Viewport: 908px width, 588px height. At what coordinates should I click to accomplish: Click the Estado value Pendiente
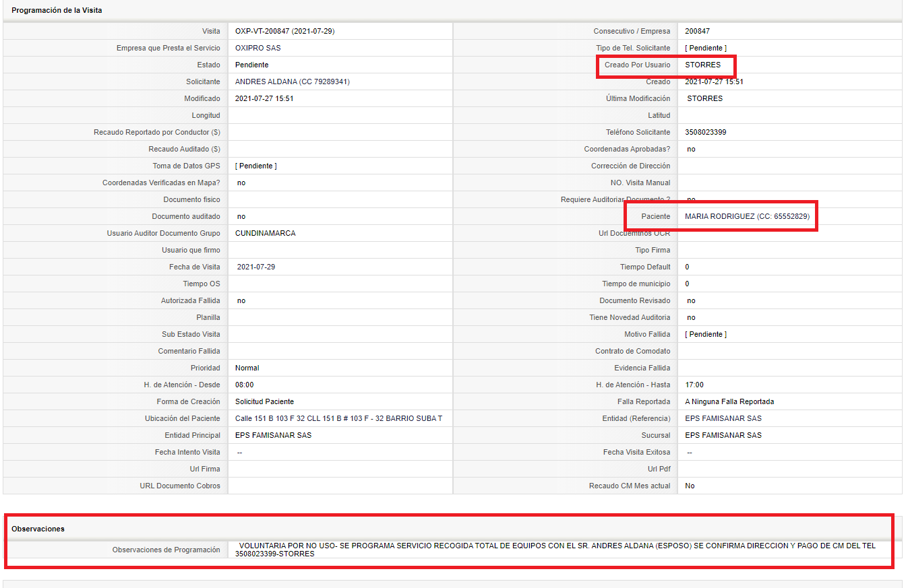252,65
